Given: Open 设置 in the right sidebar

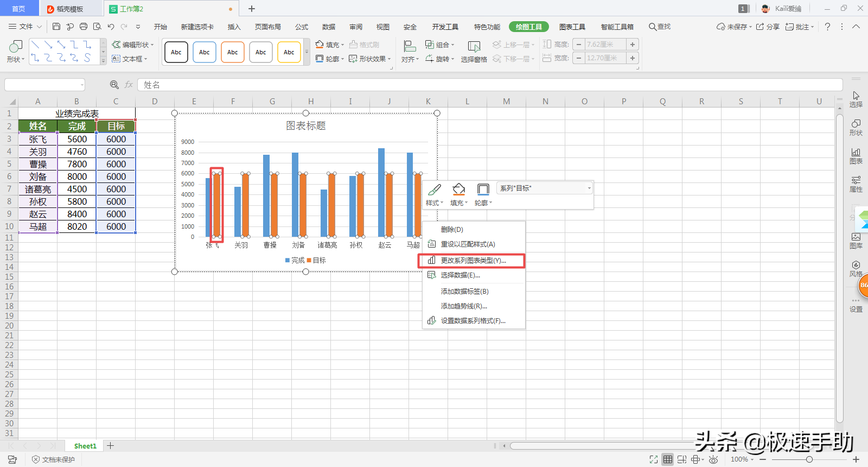Looking at the screenshot, I should tap(856, 305).
